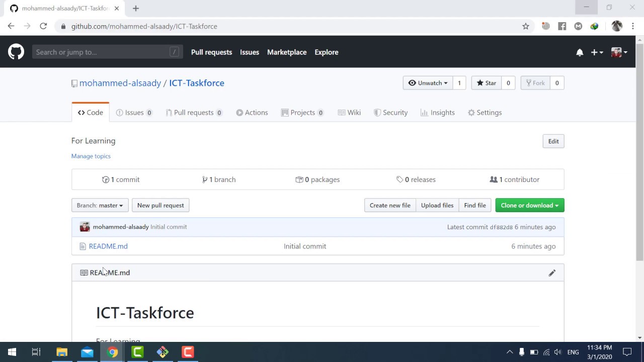Switch to the repository Pull requests tab
Viewport: 644px width, 362px height.
point(194,113)
